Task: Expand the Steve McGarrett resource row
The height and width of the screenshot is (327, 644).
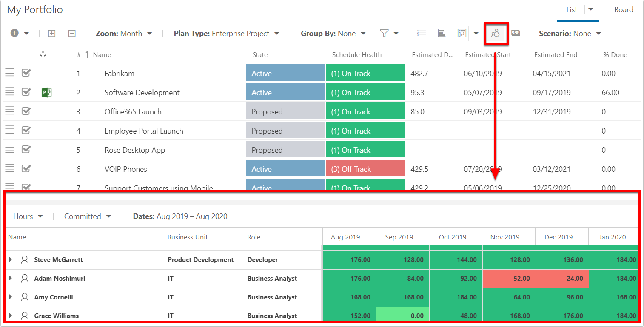Action: tap(11, 259)
